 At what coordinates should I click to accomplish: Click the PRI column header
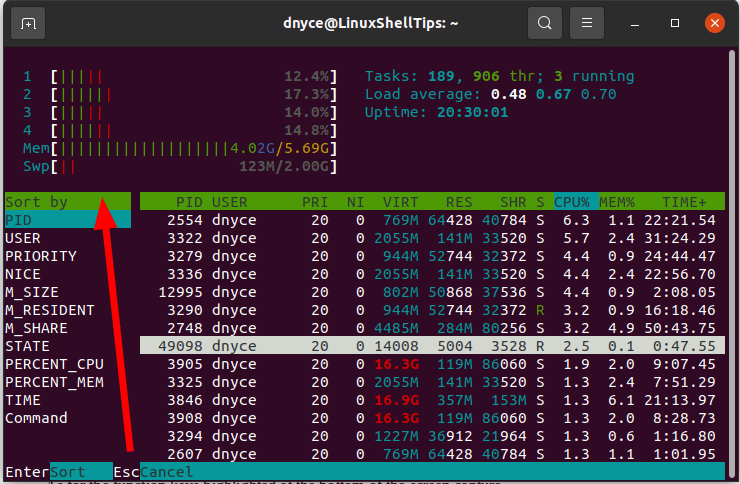point(315,202)
